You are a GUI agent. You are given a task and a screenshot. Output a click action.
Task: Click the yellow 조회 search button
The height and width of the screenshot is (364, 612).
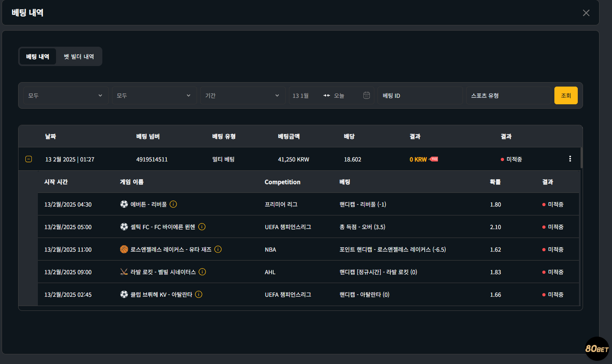[566, 95]
